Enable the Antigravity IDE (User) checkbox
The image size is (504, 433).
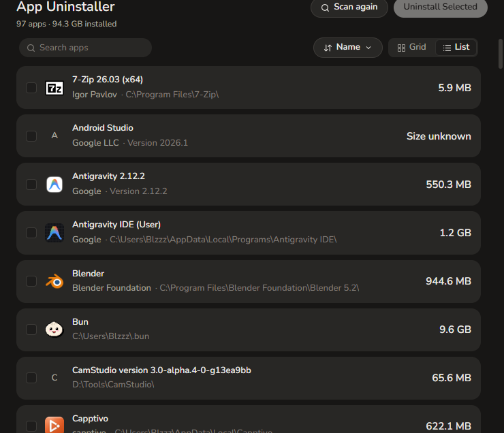31,233
